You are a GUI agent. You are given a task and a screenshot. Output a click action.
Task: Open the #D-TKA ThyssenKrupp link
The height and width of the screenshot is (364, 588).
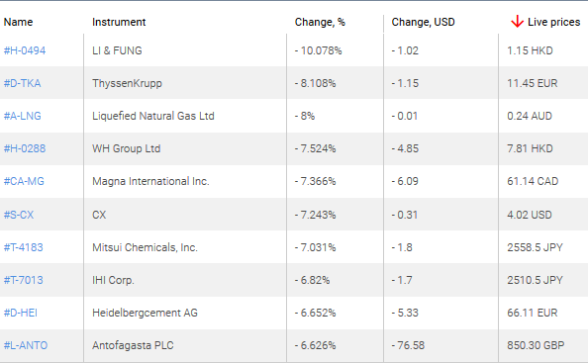pos(22,83)
